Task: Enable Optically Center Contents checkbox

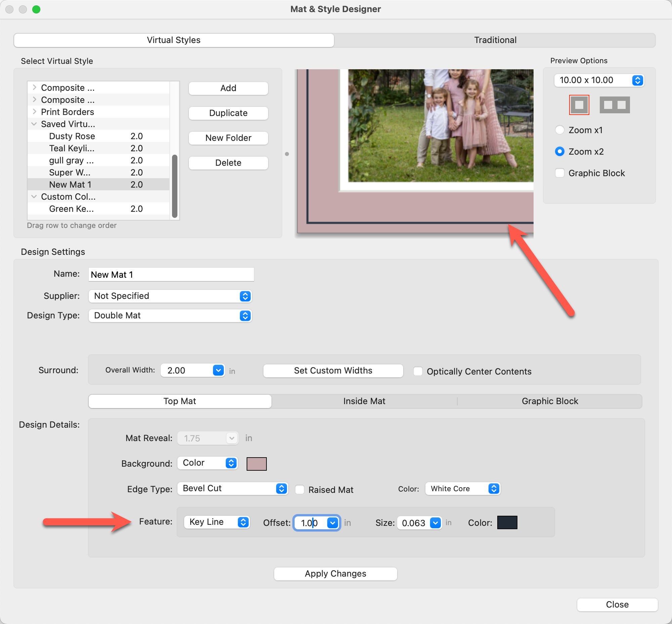Action: tap(418, 372)
